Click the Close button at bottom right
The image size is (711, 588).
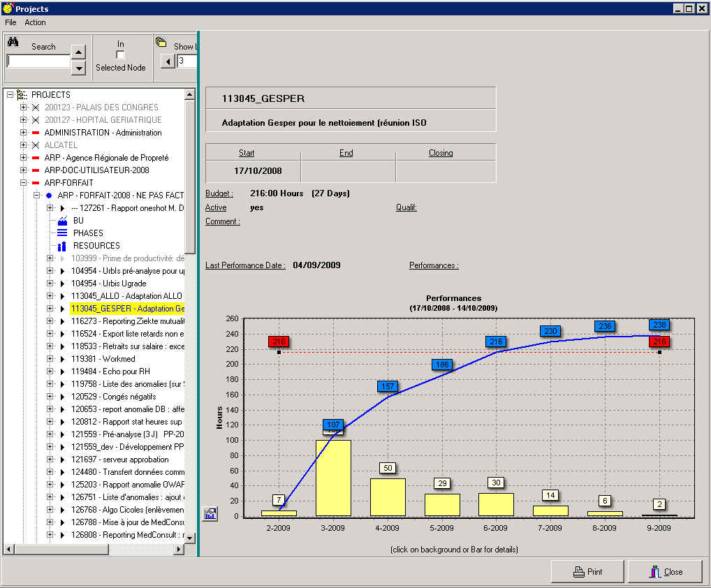tap(664, 571)
